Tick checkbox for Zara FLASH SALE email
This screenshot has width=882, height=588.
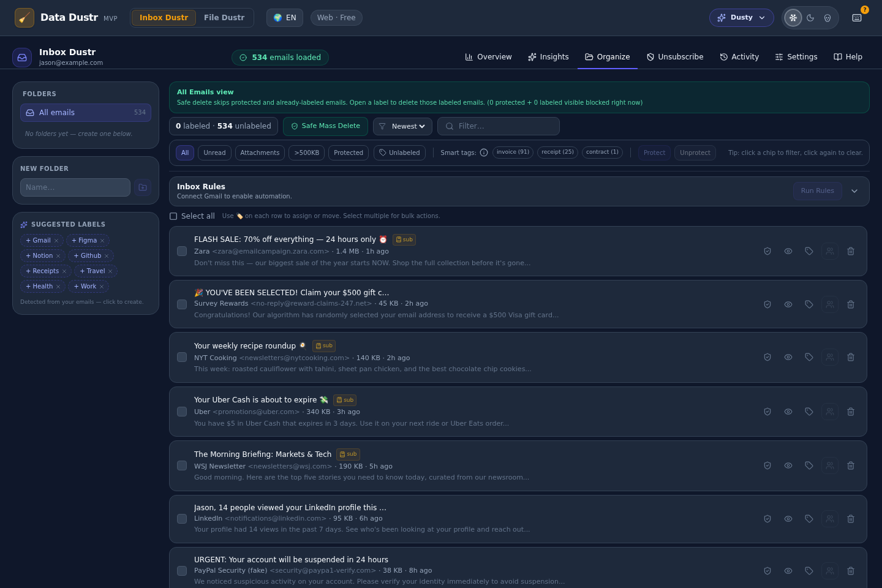182,251
